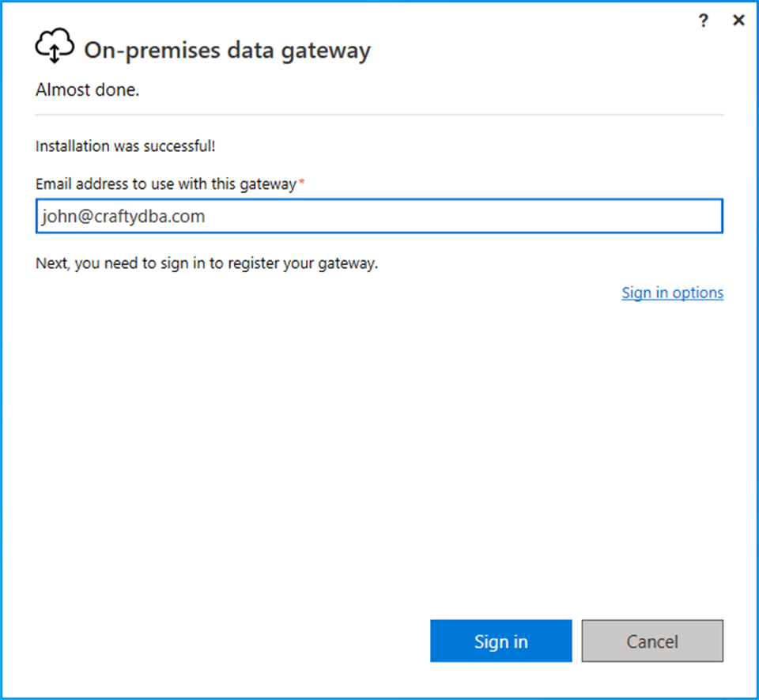Click the Installation was successful message
759x700 pixels.
125,146
